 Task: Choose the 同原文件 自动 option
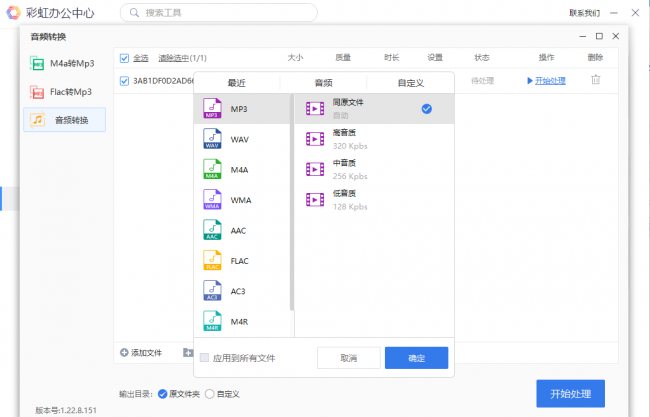pyautogui.click(x=374, y=109)
